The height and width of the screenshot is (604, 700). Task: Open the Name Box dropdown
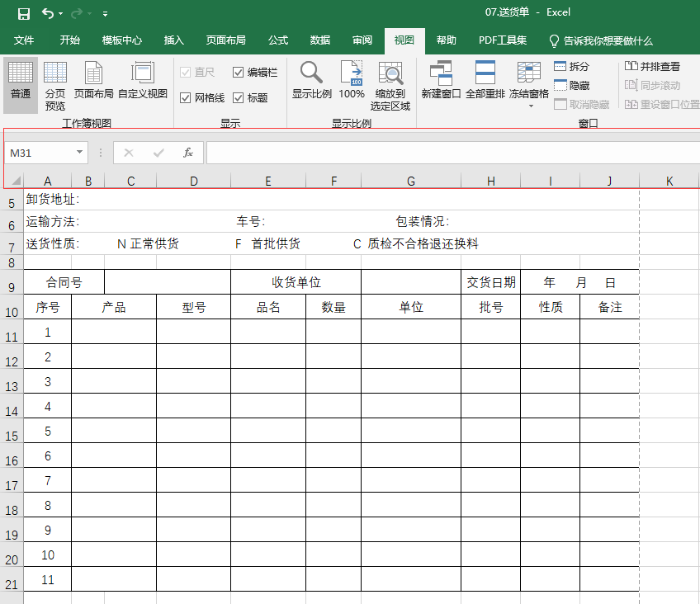(x=78, y=153)
